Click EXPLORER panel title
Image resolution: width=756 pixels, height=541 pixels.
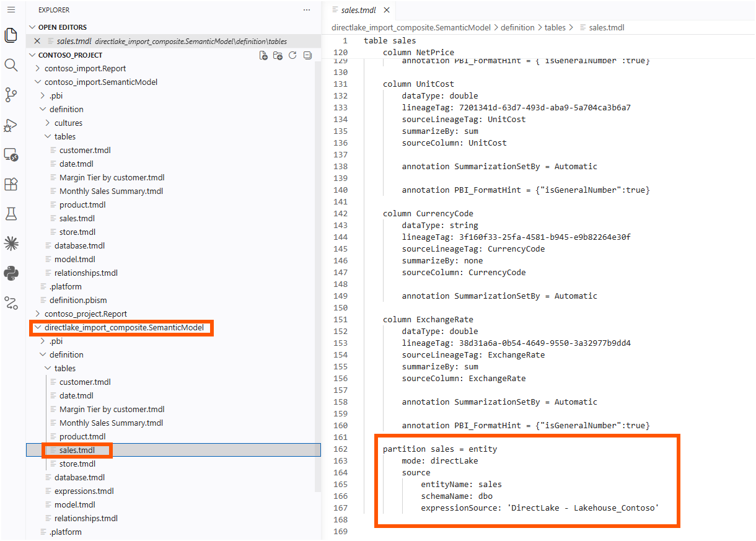tap(54, 10)
